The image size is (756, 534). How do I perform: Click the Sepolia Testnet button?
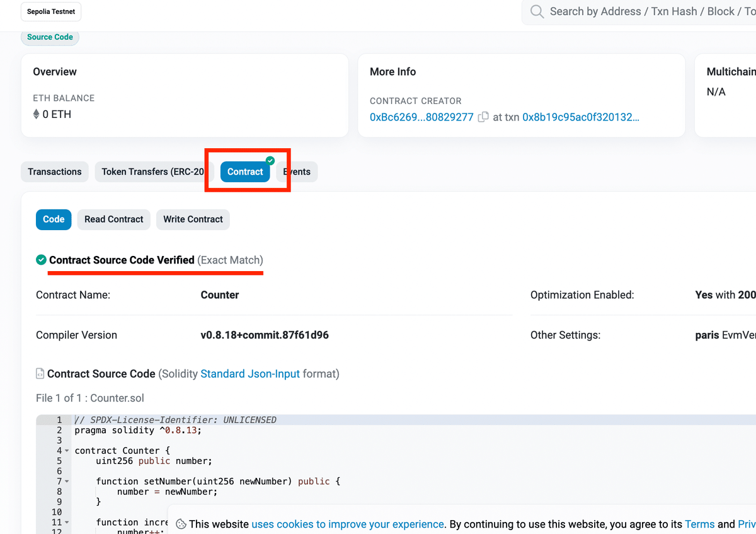[x=52, y=12]
